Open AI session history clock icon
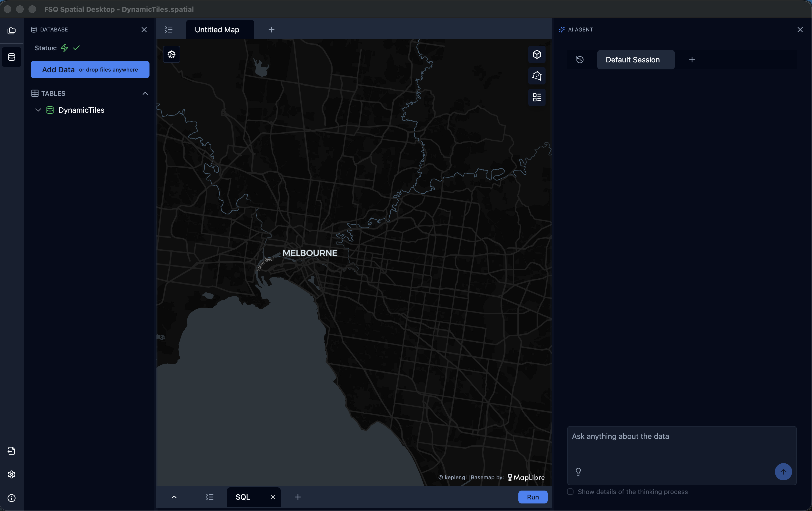Viewport: 812px width, 511px height. [580, 60]
